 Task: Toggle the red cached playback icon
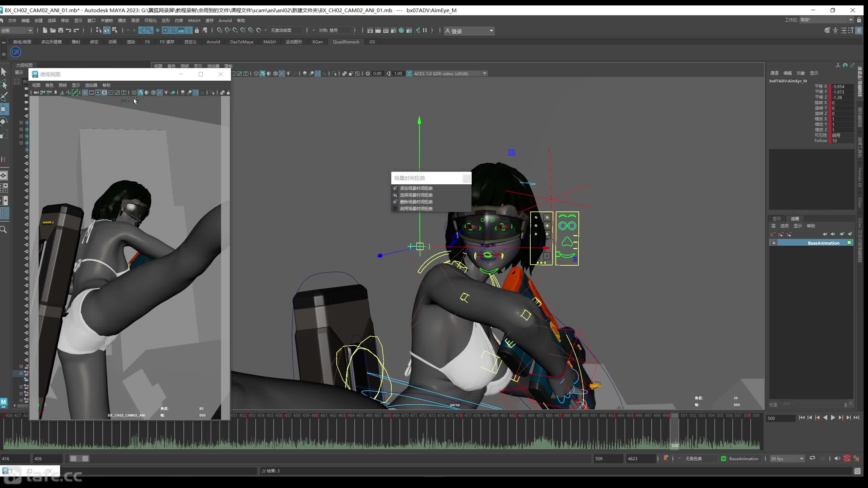coord(847,459)
